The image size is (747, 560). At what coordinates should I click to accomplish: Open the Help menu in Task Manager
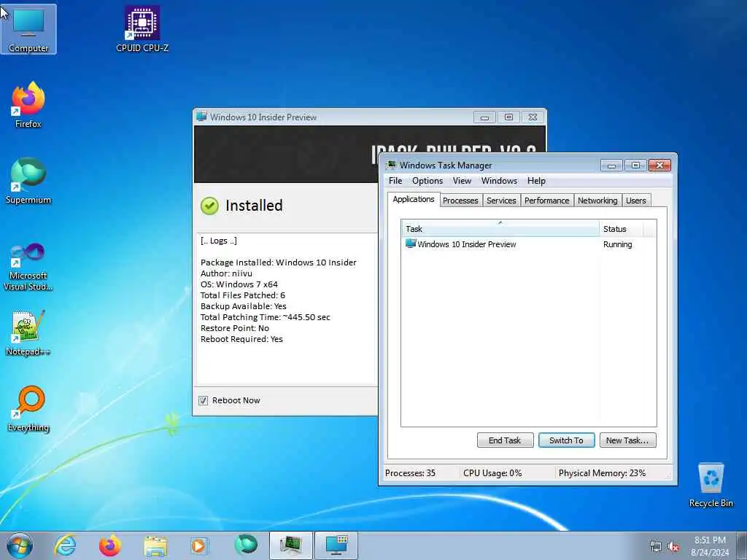point(536,181)
